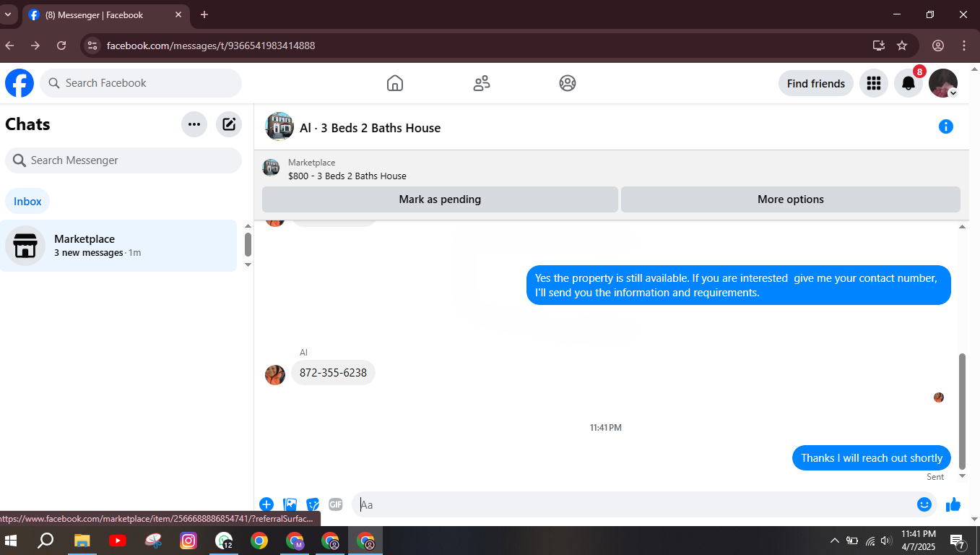The height and width of the screenshot is (555, 980).
Task: Open the listing thumbnail in conversation header
Action: point(279,126)
